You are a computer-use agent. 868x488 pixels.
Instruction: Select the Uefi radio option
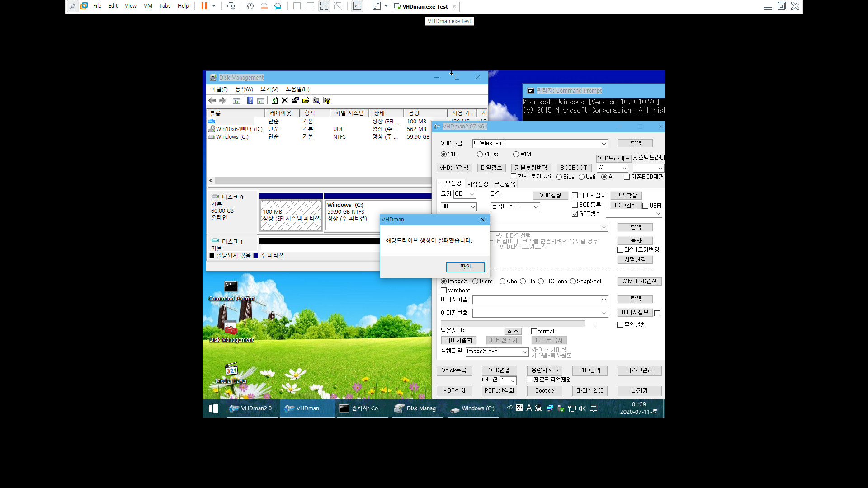pyautogui.click(x=581, y=177)
